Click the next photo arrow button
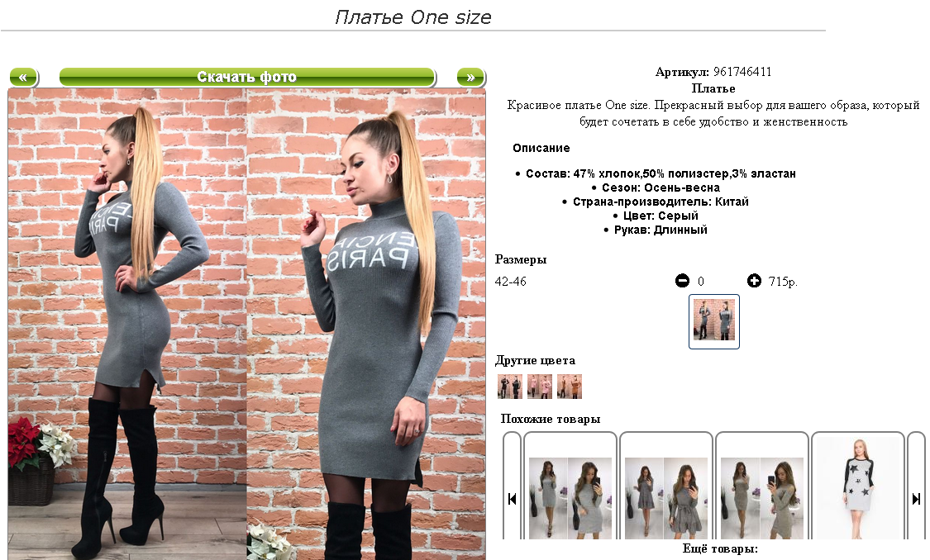 coord(470,77)
